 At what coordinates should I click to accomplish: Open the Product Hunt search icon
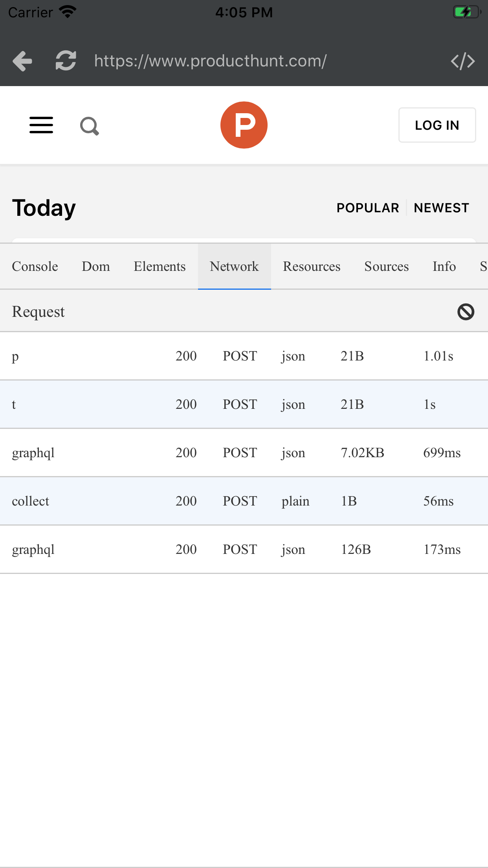[90, 126]
